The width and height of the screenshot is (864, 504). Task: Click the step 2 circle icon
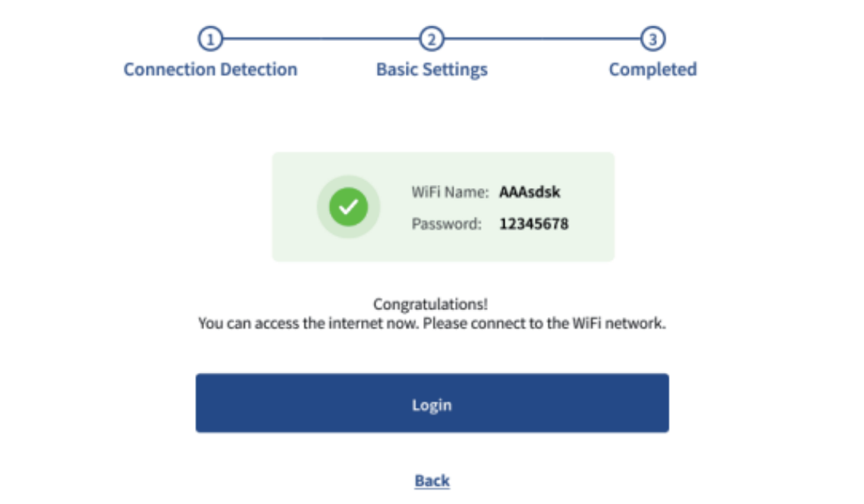pyautogui.click(x=432, y=39)
